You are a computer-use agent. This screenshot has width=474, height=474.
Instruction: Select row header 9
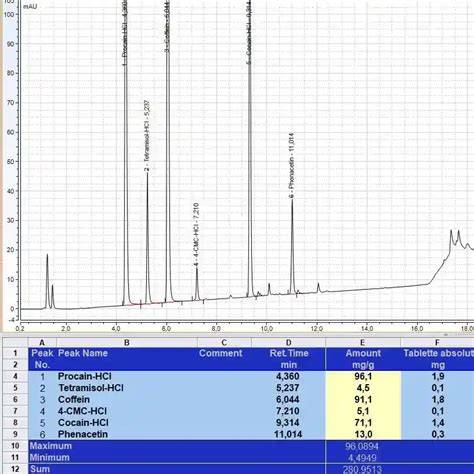(x=15, y=434)
